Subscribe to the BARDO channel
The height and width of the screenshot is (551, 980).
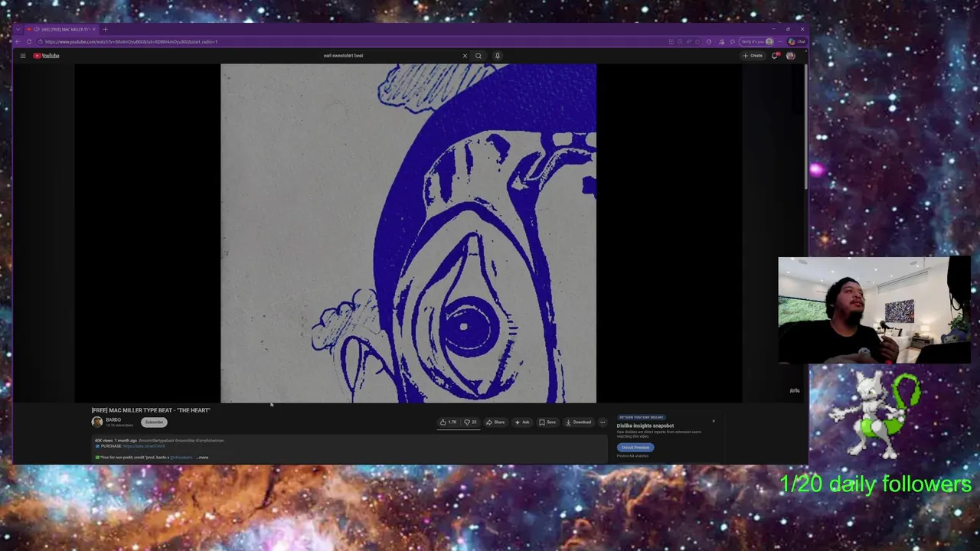(x=154, y=422)
